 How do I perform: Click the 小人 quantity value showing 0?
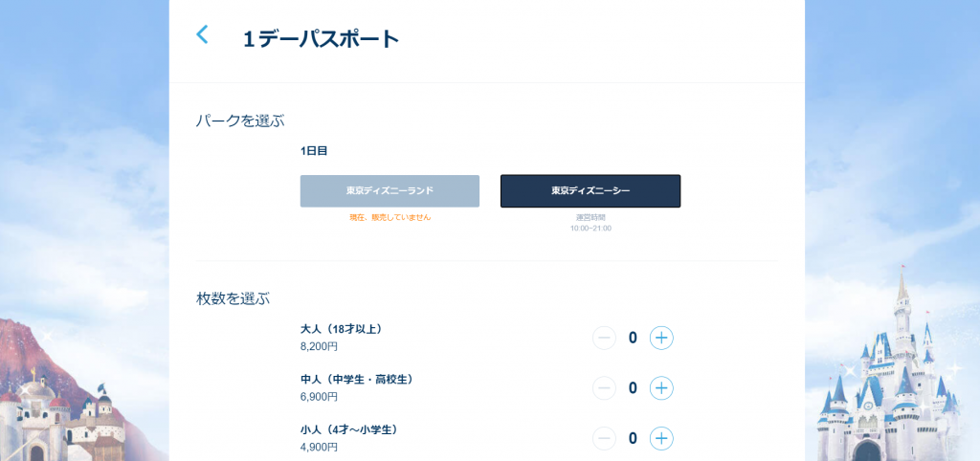(633, 439)
